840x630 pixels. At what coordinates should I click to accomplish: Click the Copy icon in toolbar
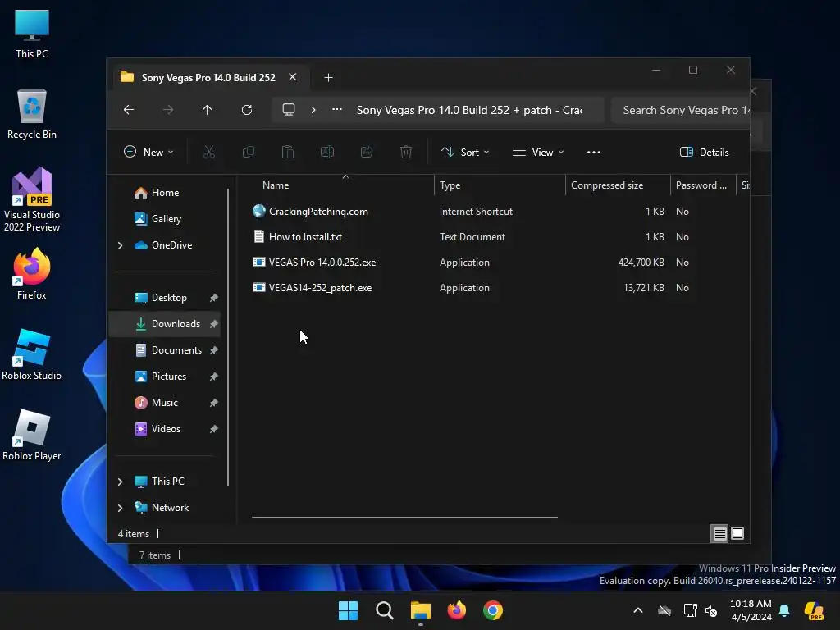pos(249,152)
